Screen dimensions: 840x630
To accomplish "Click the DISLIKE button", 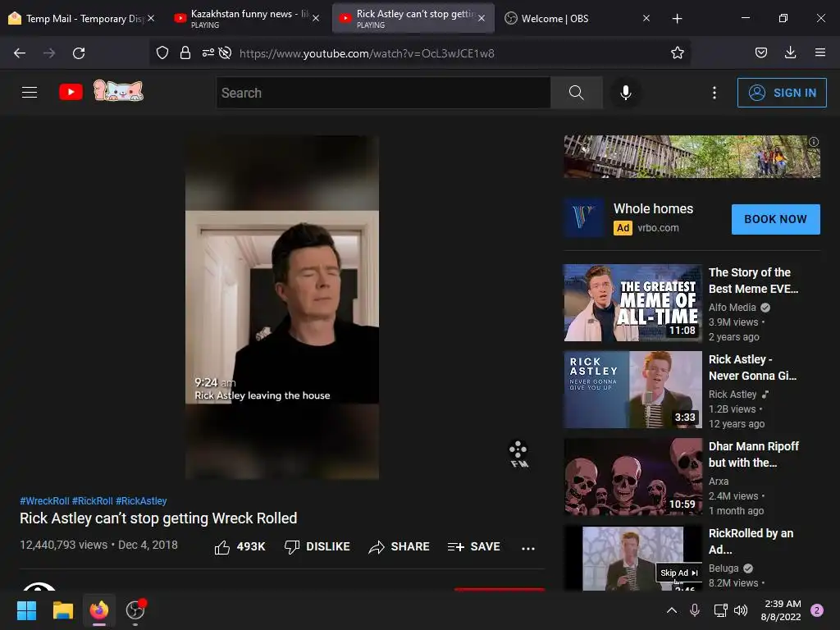I will tap(317, 547).
